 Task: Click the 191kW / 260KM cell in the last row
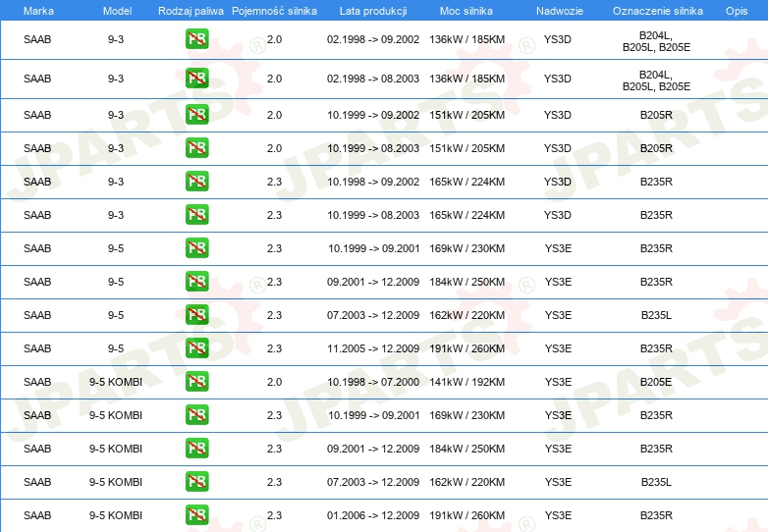click(466, 515)
